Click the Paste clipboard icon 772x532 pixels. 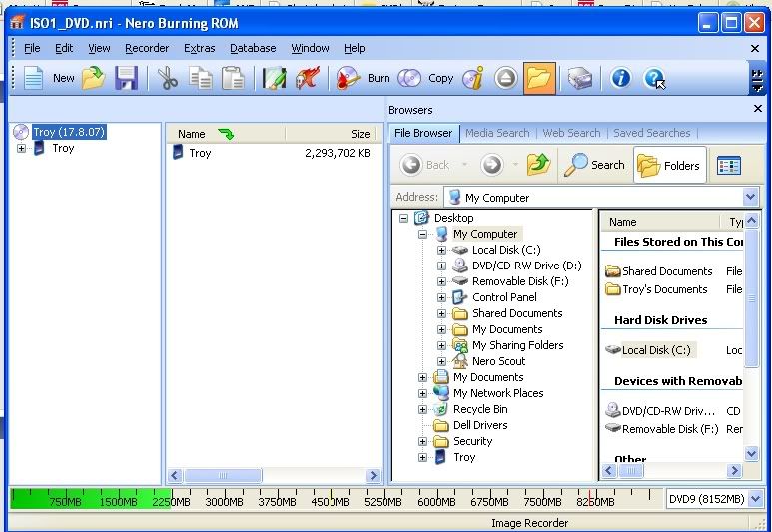pyautogui.click(x=233, y=78)
